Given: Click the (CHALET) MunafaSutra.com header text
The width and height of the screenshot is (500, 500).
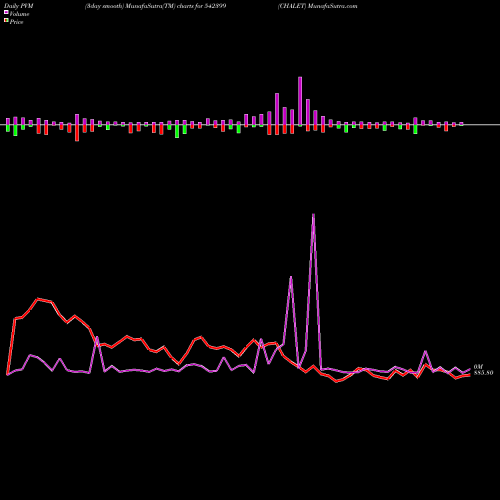Looking at the screenshot, I should (317, 6).
